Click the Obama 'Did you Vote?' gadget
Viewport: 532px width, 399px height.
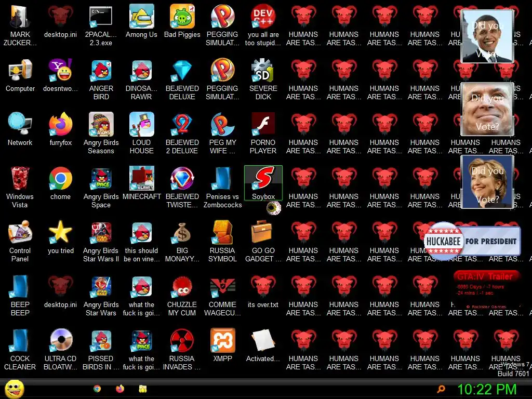[x=487, y=36]
